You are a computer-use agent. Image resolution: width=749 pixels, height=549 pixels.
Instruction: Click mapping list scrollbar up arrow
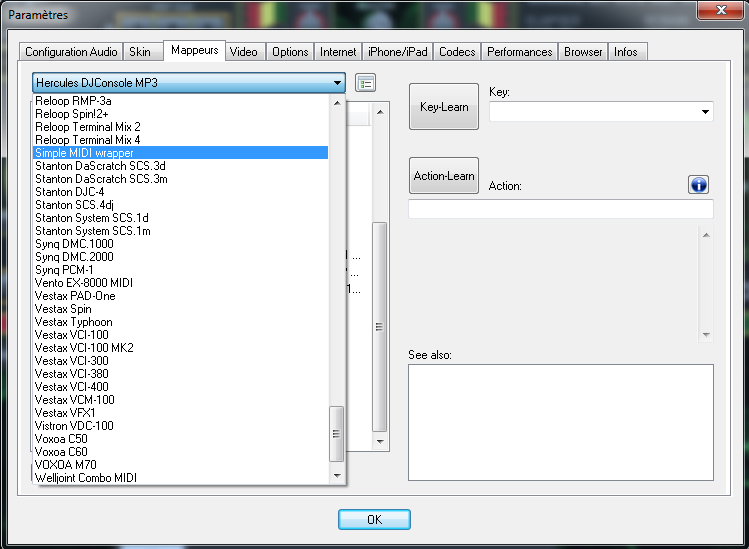tap(380, 112)
